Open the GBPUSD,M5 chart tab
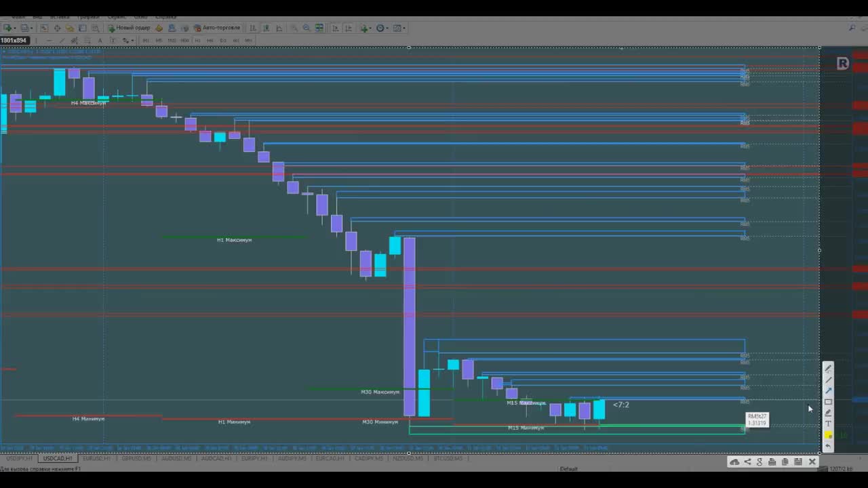Viewport: 868px width, 488px height. coord(136,458)
